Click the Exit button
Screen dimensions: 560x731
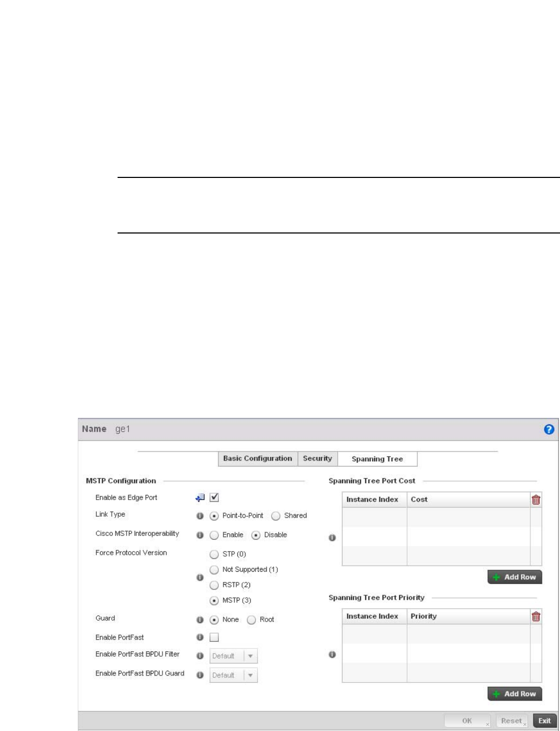tap(545, 721)
